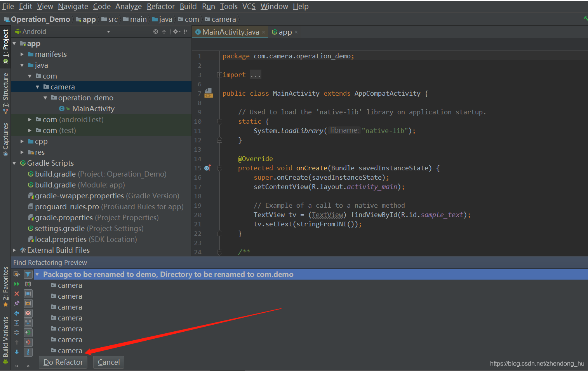
Task: Toggle the blue funnel filter button
Action: [x=28, y=274]
